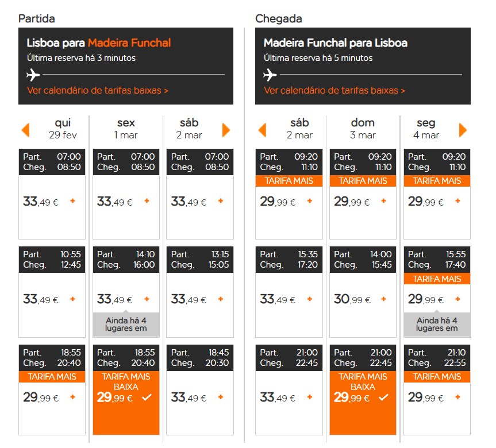This screenshot has width=496, height=448.
Task: Select the dom 3 mar return date column
Action: [363, 129]
